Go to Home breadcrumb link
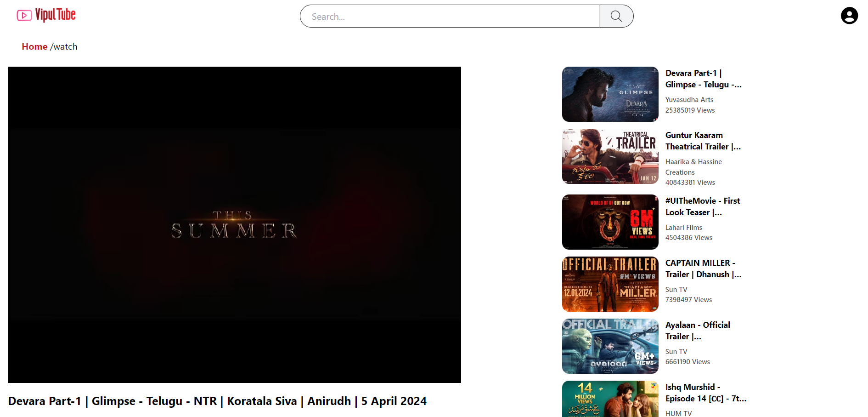The width and height of the screenshot is (868, 417). (34, 46)
